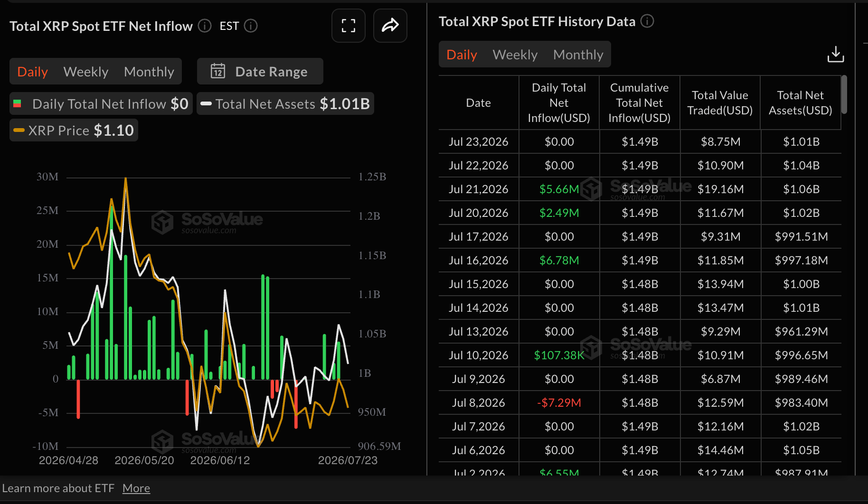Select Daily tab in history table

(x=462, y=55)
